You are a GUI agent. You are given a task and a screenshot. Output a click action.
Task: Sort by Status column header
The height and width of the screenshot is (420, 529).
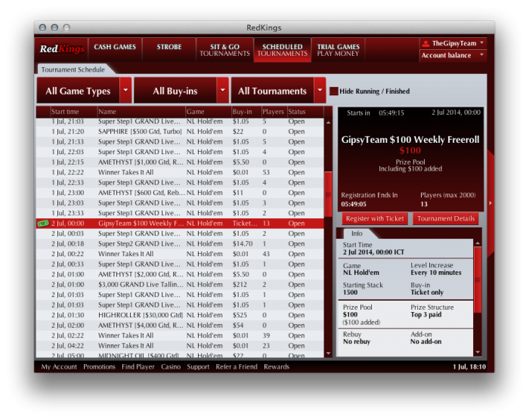(305, 112)
